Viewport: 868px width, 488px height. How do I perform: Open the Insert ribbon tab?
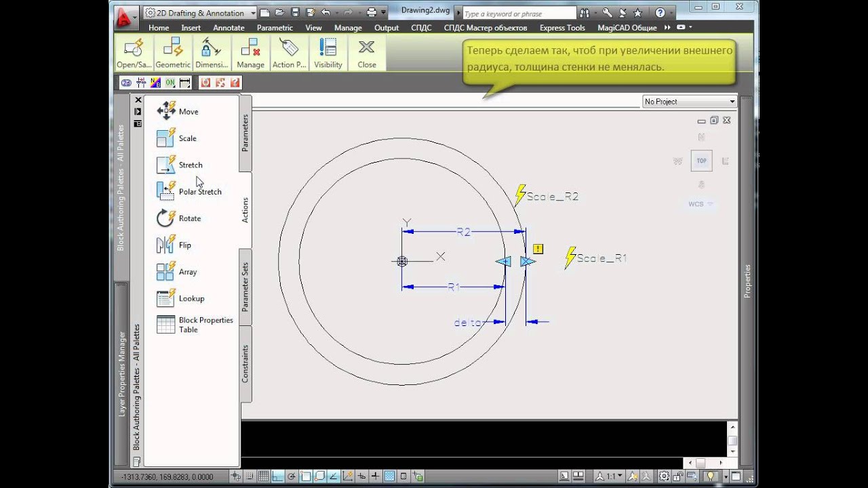(191, 28)
